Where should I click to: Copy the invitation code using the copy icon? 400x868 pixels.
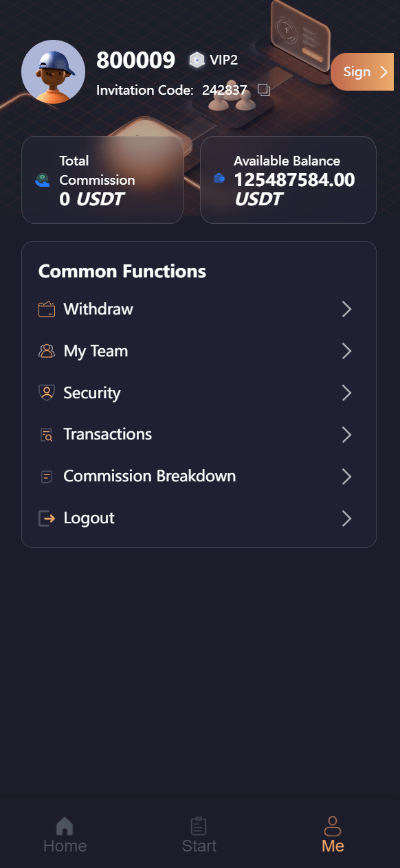coord(264,90)
